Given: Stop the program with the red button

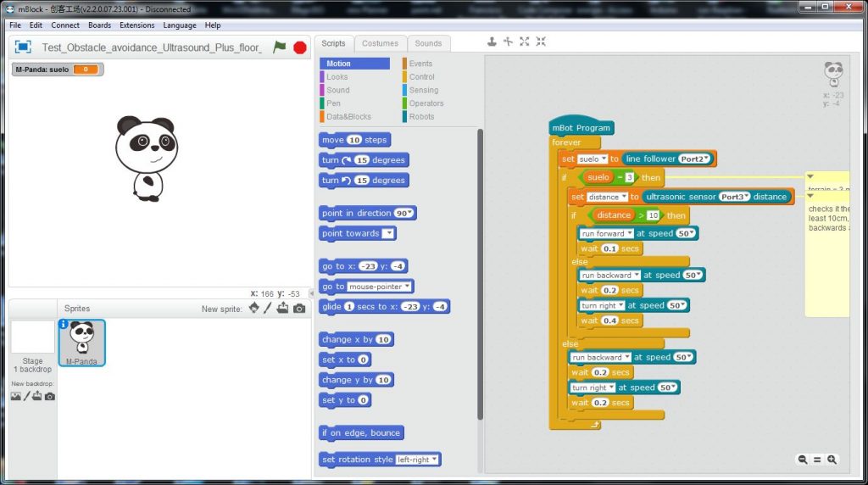Looking at the screenshot, I should 300,47.
